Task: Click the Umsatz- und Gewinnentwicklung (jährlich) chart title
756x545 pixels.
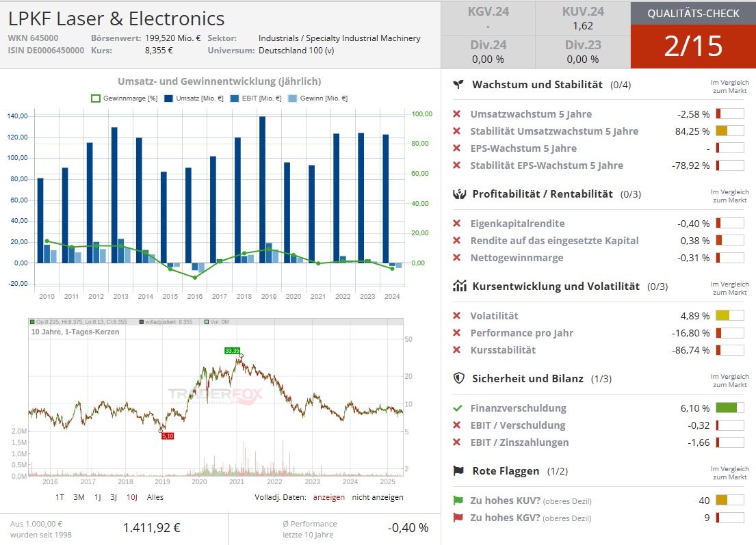Action: [x=220, y=81]
